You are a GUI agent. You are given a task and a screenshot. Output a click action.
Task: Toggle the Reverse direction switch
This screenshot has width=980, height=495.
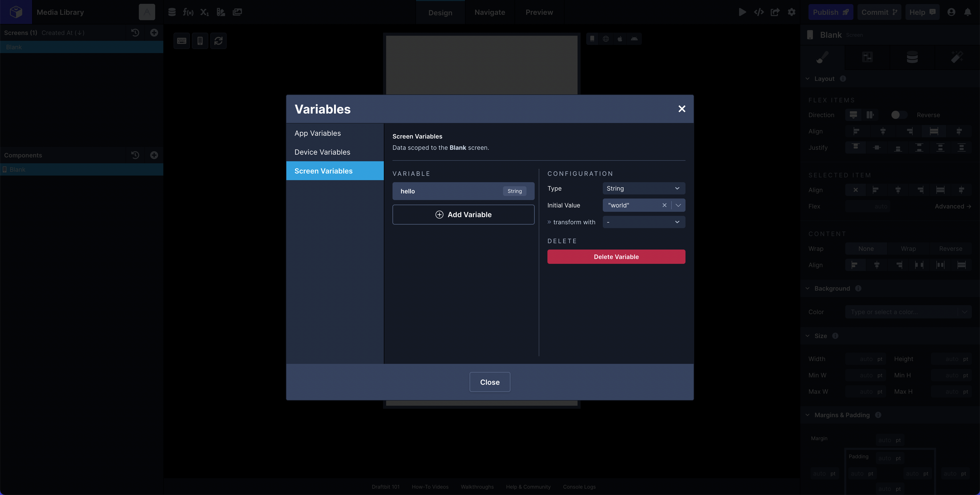click(x=899, y=115)
